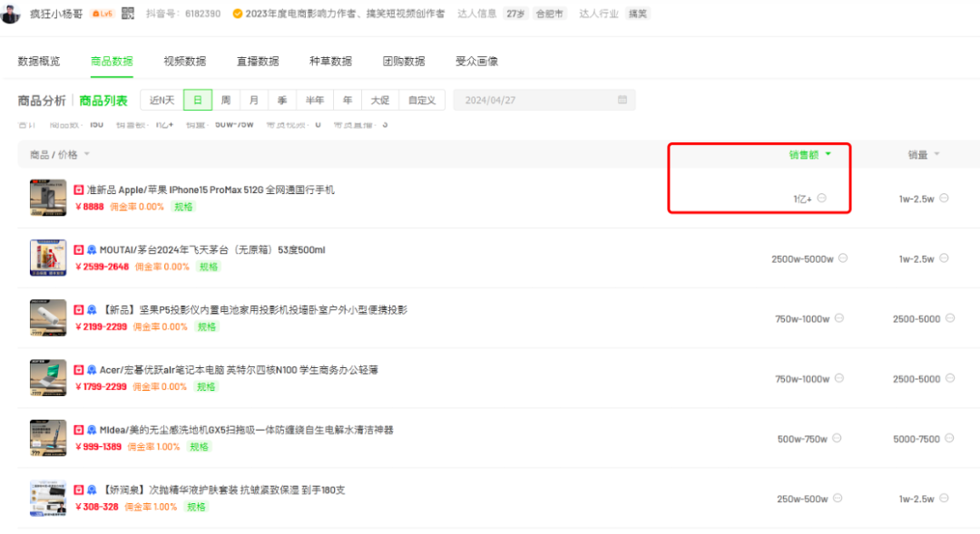The height and width of the screenshot is (534, 980).
Task: Sort by 销量 column header arrow
Action: click(x=936, y=155)
